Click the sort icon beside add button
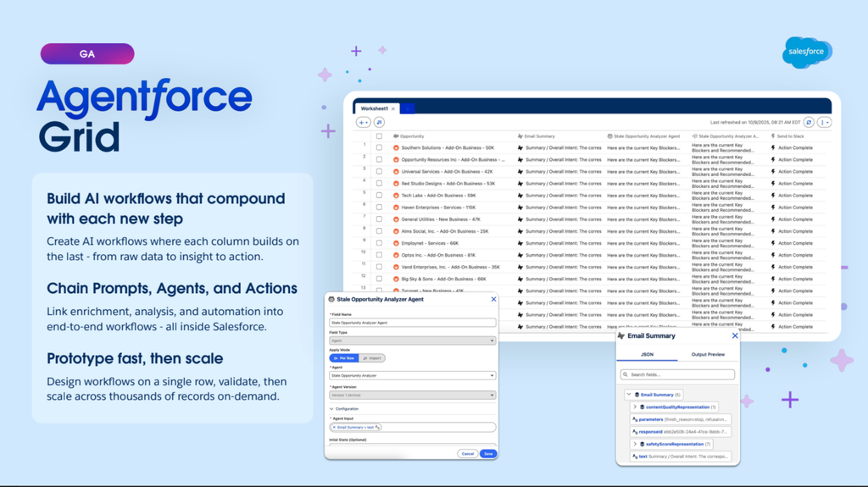 click(379, 122)
